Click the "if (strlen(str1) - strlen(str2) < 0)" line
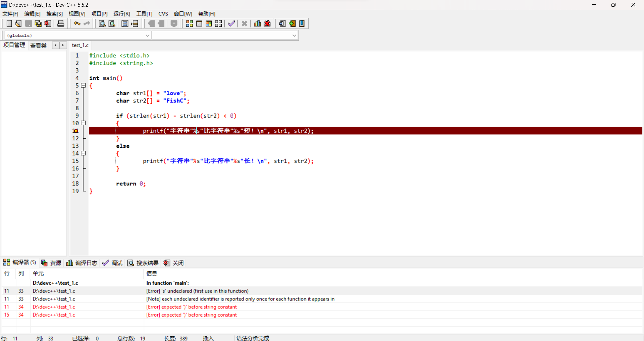Image resolution: width=644 pixels, height=341 pixels. 176,116
